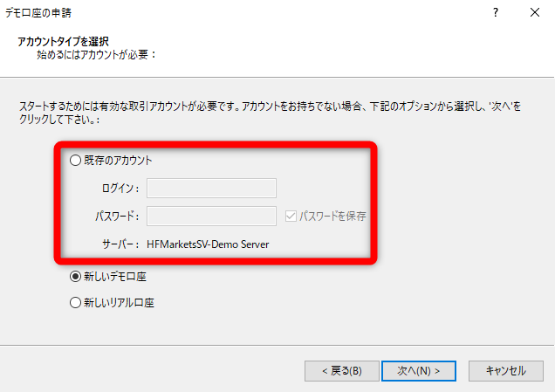Click the キャンセル button

tap(505, 370)
